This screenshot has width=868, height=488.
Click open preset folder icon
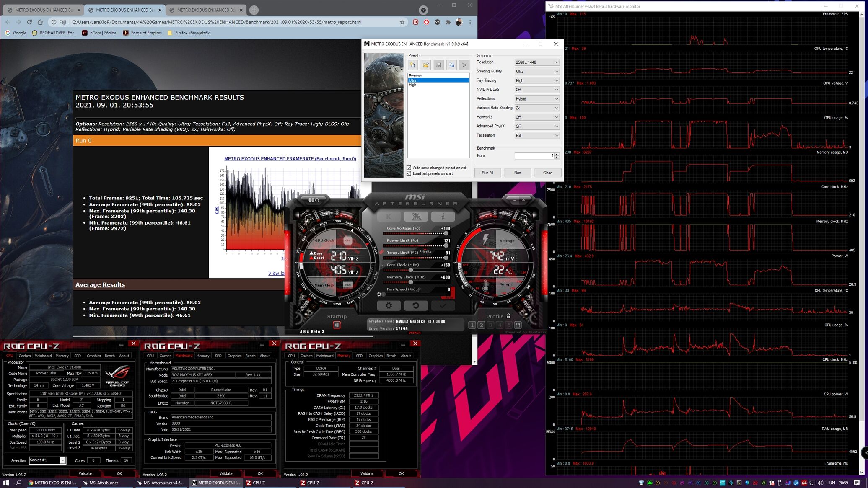(x=426, y=65)
